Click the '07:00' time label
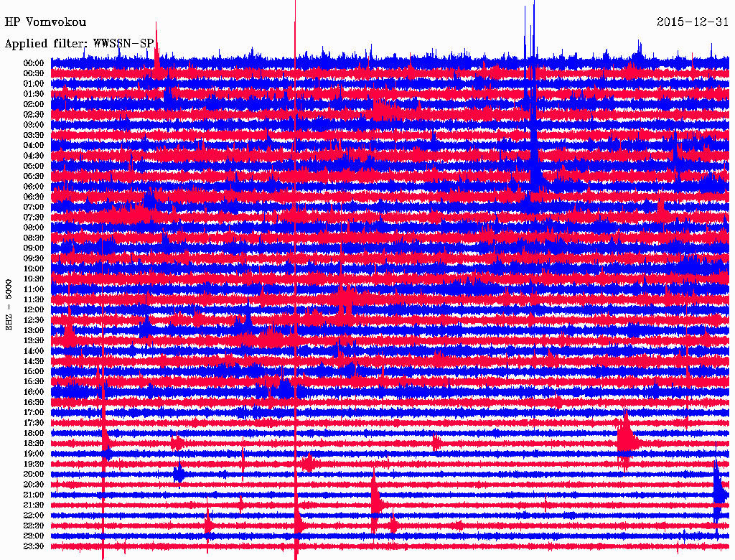 pos(33,207)
